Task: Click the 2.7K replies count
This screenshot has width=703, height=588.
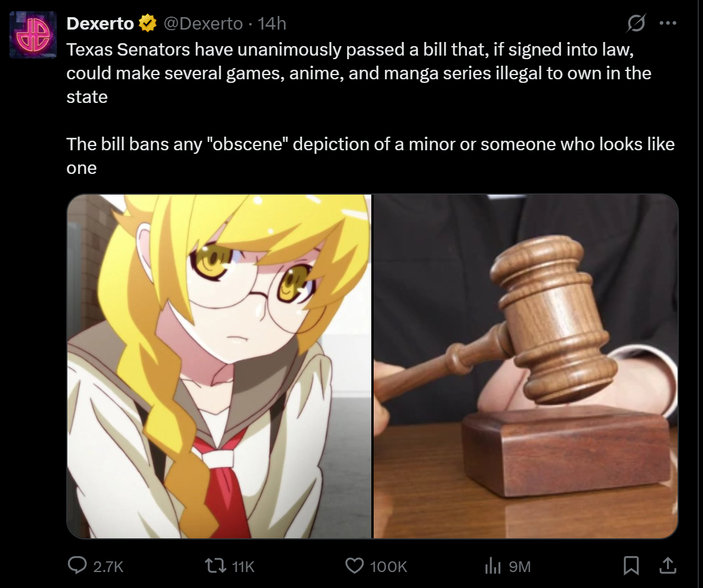Action: 108,567
